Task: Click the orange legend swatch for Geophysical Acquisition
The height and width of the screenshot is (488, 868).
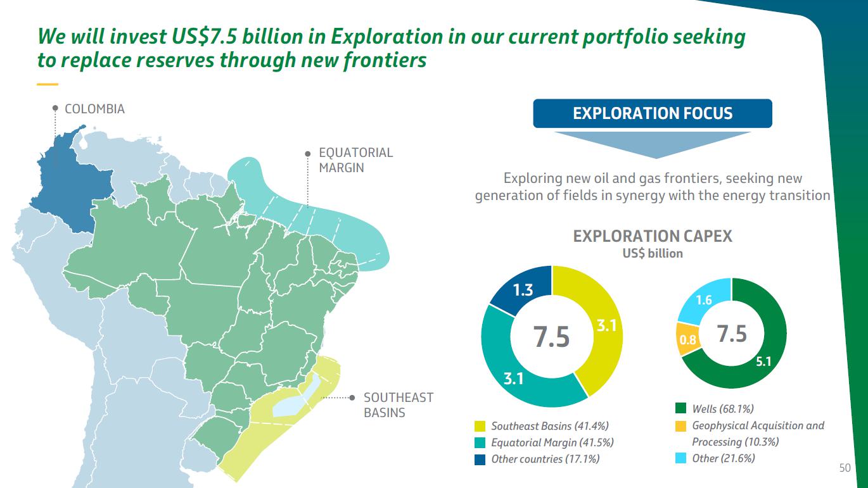Action: [681, 426]
